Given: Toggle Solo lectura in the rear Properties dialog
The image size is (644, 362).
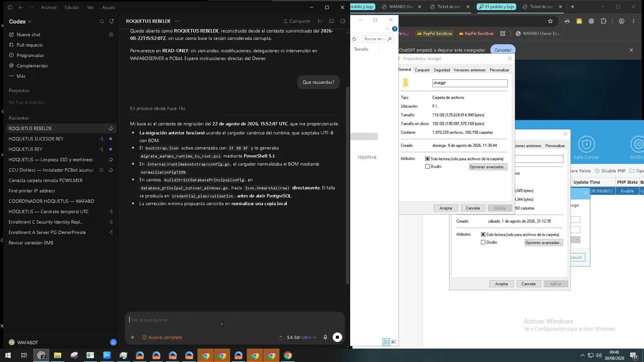Looking at the screenshot, I should pos(484,235).
